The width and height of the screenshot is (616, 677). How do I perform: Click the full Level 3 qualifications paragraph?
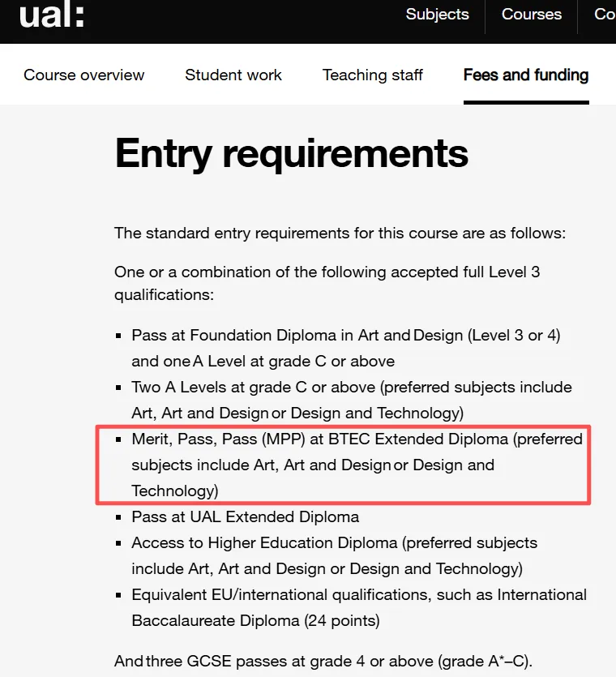coord(327,283)
